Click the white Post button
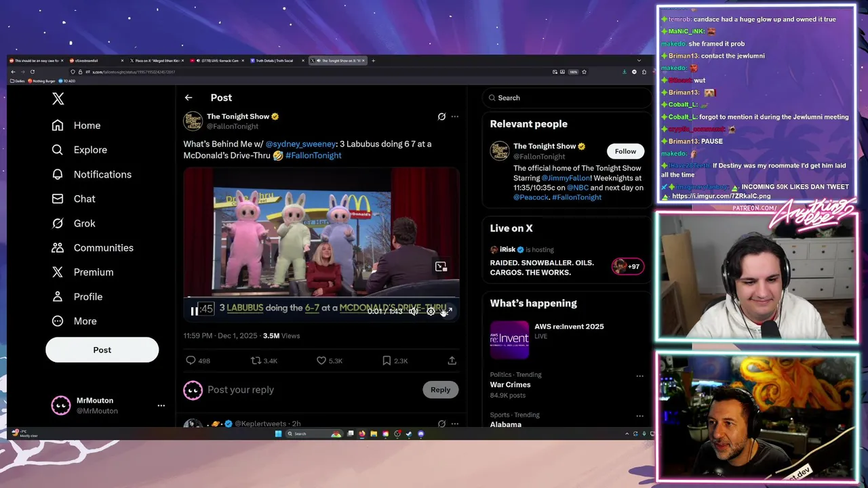This screenshot has height=488, width=868. tap(102, 350)
